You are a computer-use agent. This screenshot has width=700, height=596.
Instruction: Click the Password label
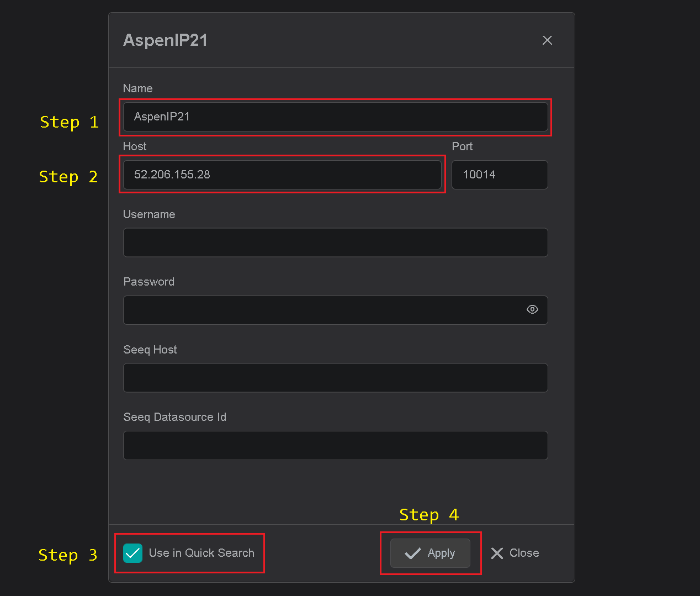click(149, 282)
